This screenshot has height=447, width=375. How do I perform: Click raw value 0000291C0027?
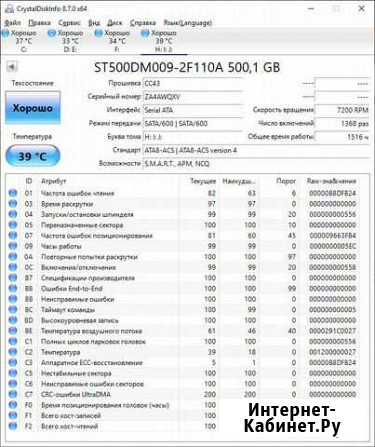(332, 331)
